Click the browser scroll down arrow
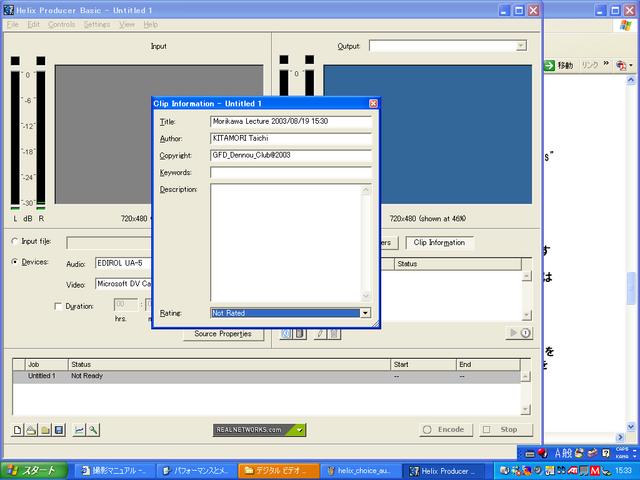The height and width of the screenshot is (480, 640). pyautogui.click(x=631, y=427)
